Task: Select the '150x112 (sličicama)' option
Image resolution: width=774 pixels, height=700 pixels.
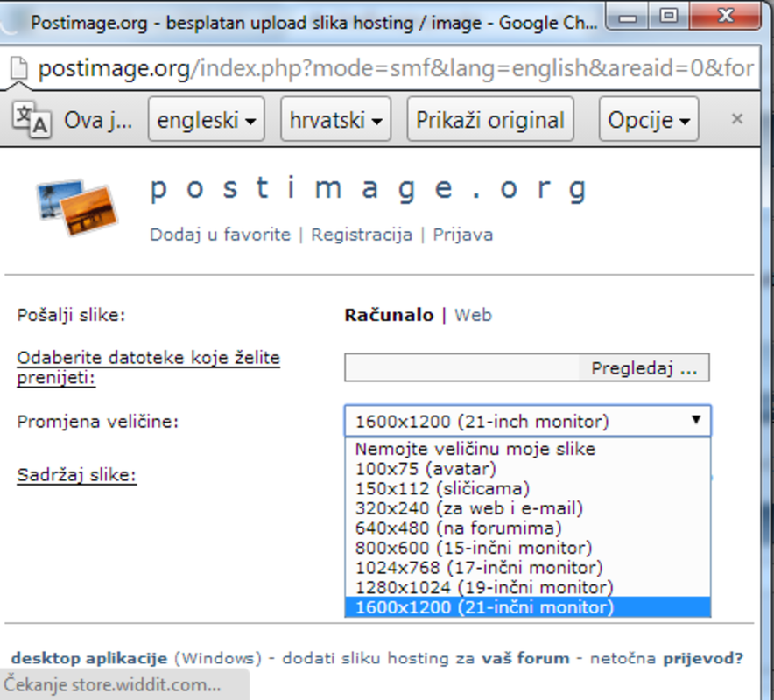Action: tap(528, 488)
